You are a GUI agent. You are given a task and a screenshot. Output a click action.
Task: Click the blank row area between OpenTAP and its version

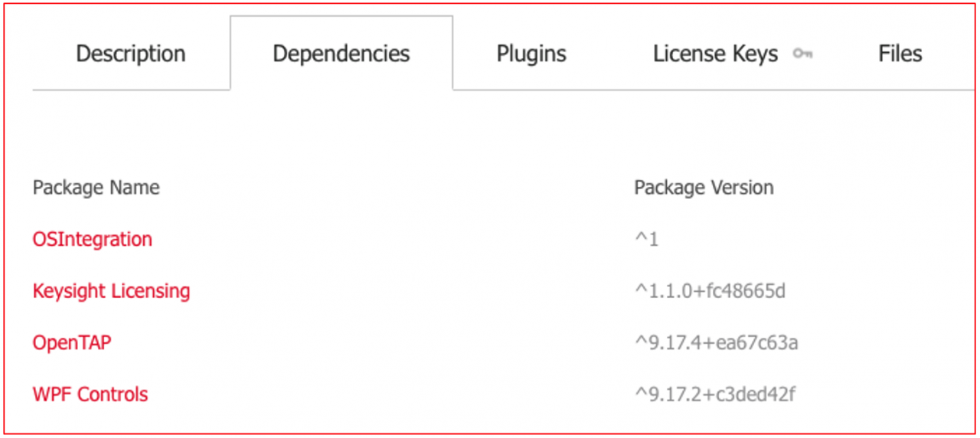tap(372, 342)
